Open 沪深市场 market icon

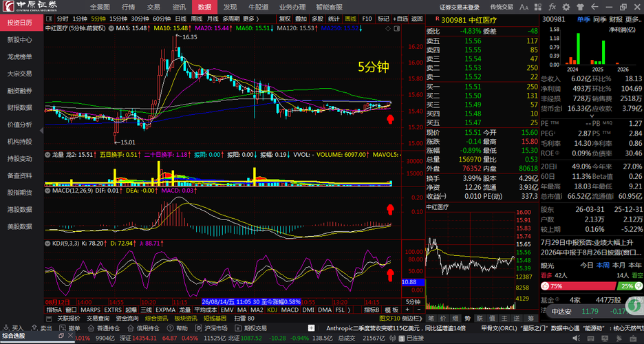pyautogui.click(x=198, y=328)
